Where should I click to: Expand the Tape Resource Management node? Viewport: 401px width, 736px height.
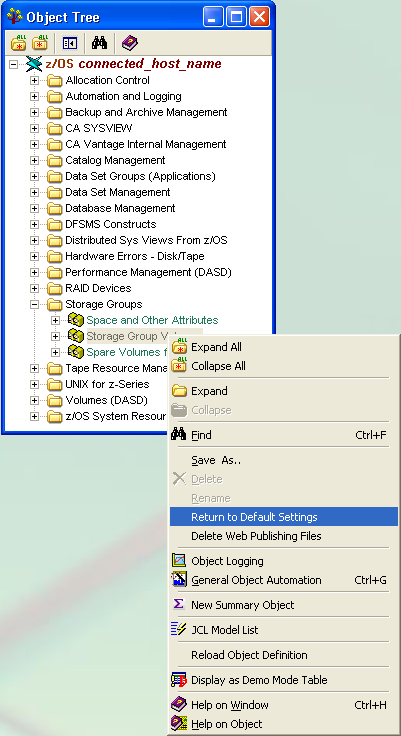click(34, 368)
